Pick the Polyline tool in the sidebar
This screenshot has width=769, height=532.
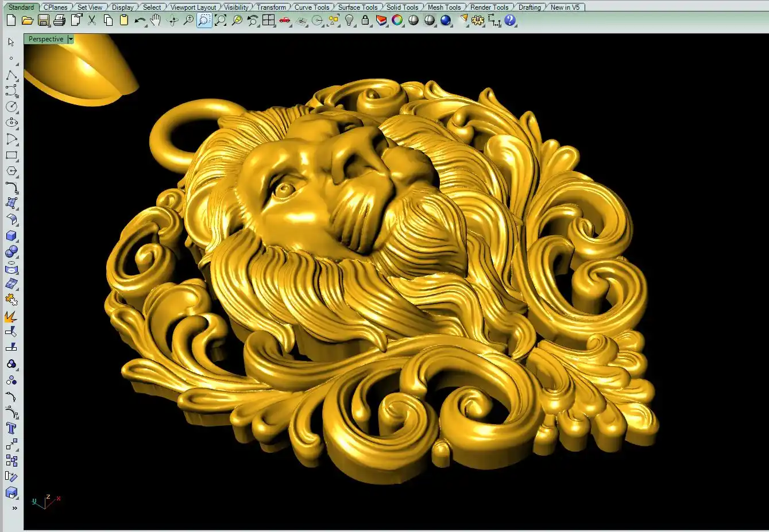click(x=11, y=75)
